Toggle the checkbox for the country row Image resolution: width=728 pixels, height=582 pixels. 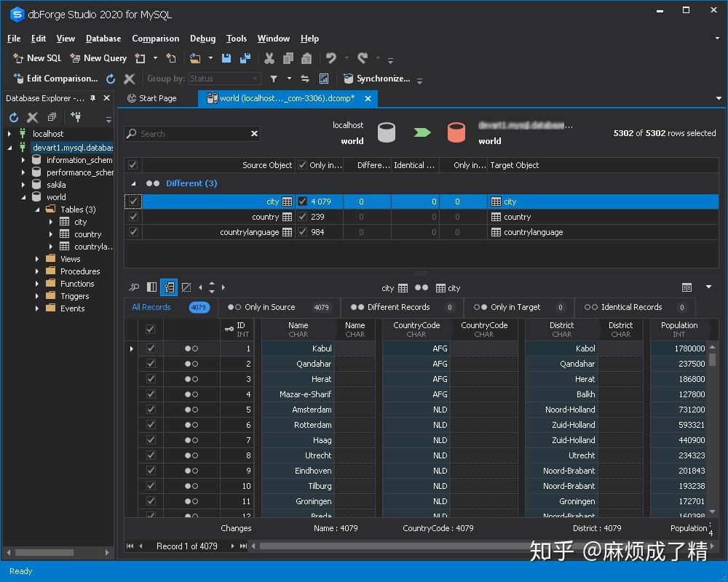coord(132,217)
